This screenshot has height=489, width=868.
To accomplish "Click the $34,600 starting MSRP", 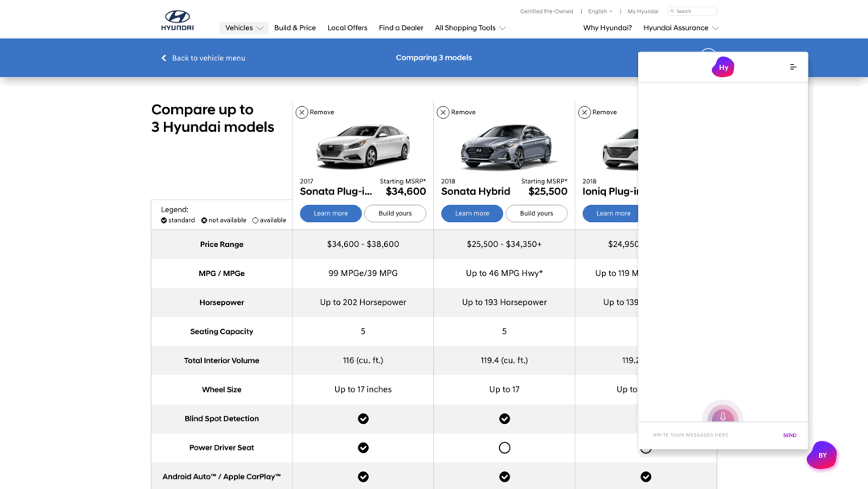I will pyautogui.click(x=406, y=191).
